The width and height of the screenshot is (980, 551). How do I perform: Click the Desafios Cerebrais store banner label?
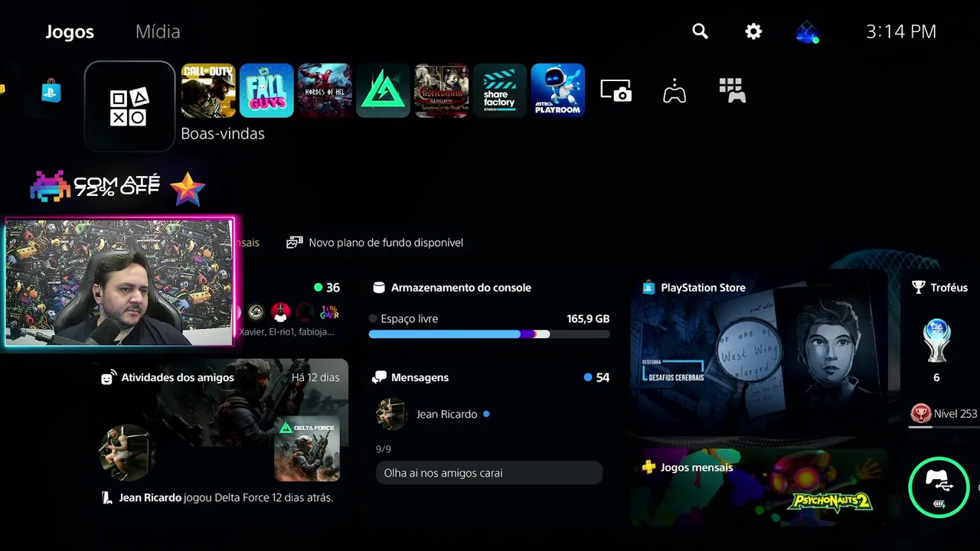tap(676, 377)
